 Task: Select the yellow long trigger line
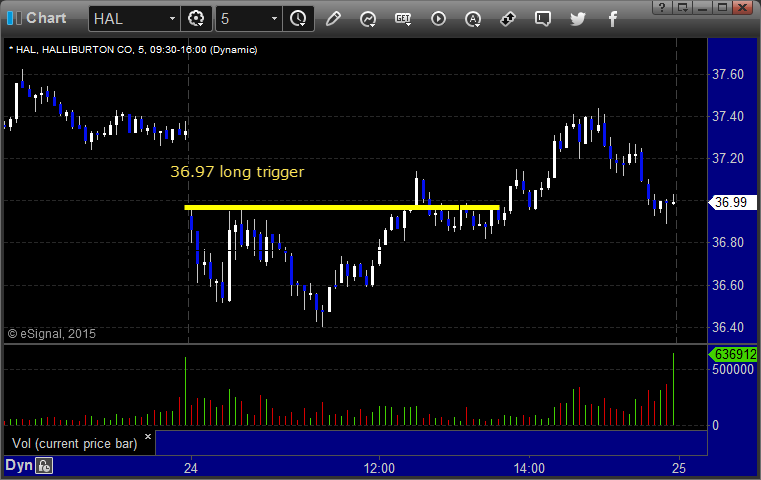click(x=342, y=208)
